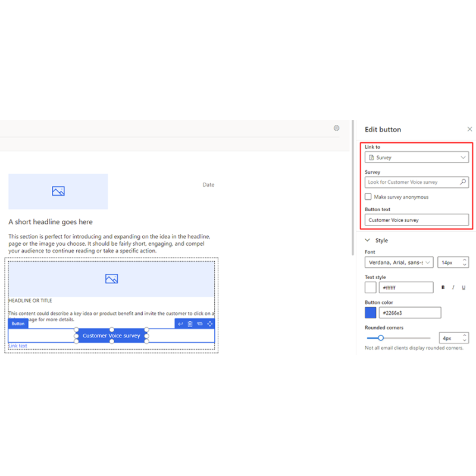Open the blue button color swatch

point(370,313)
